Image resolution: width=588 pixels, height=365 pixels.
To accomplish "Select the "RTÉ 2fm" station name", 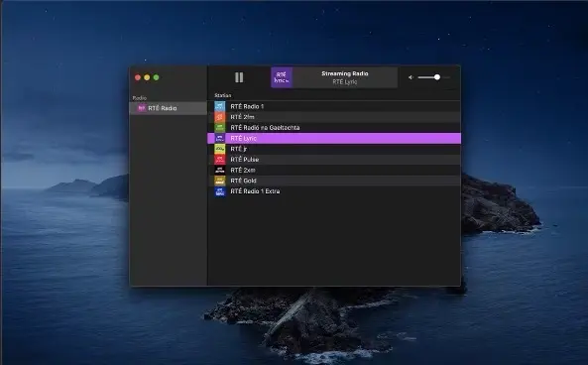I will click(242, 117).
